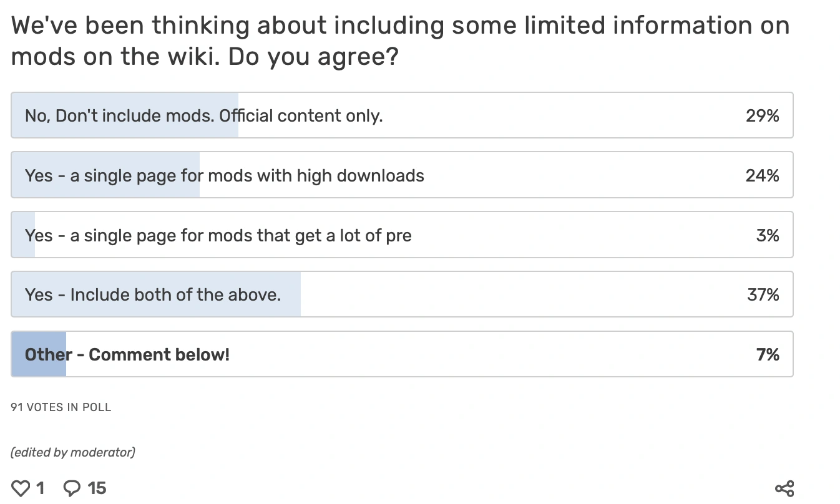Viewport: 840px width, 504px height.
Task: Click the 37% result percentage
Action: pyautogui.click(x=763, y=294)
